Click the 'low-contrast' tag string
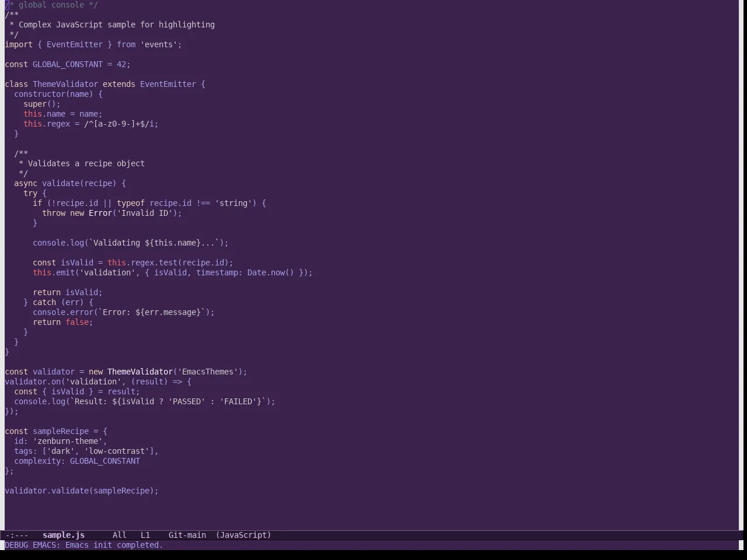Viewport: 747px width, 560px height. (x=117, y=451)
